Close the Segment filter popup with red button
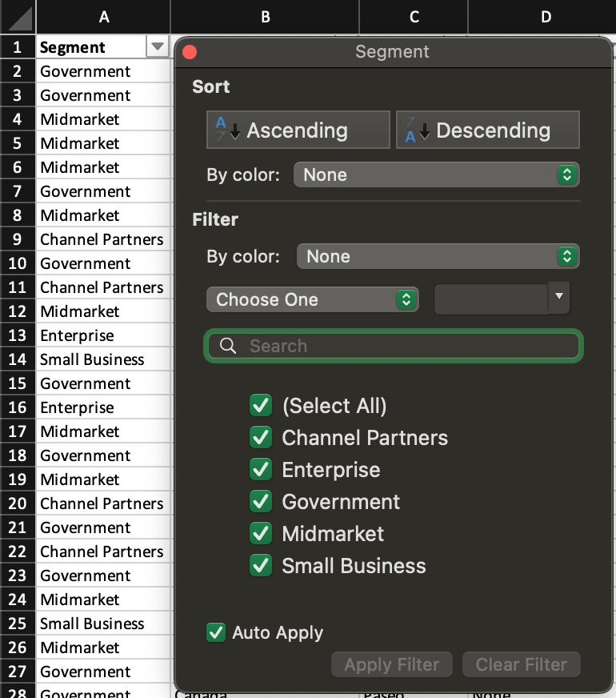Image resolution: width=616 pixels, height=698 pixels. click(x=190, y=52)
